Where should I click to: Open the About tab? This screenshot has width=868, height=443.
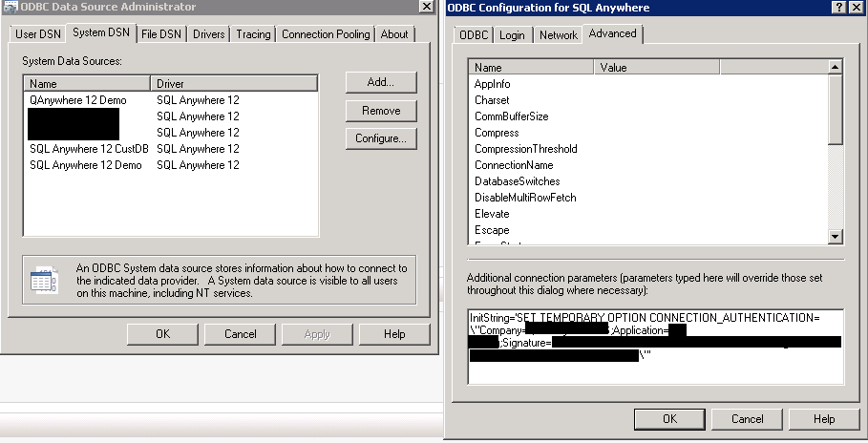(394, 33)
